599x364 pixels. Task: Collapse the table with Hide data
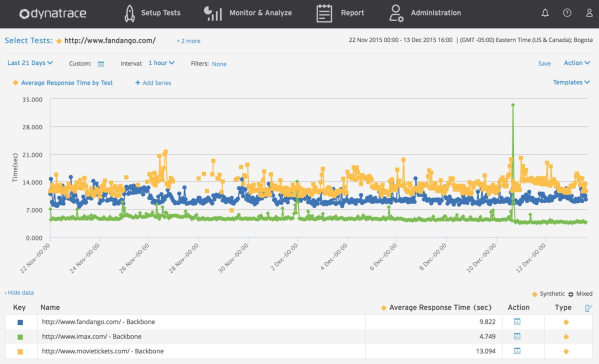pos(19,293)
